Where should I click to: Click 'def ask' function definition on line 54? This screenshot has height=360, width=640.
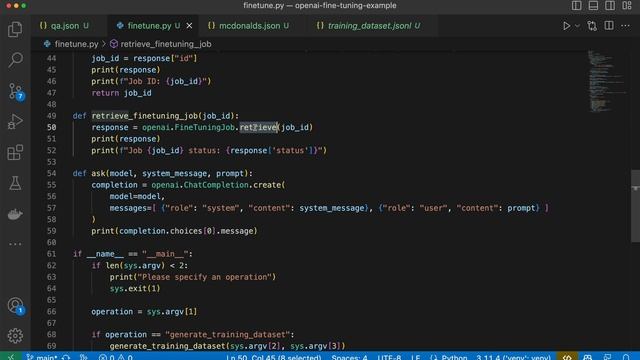pos(162,173)
